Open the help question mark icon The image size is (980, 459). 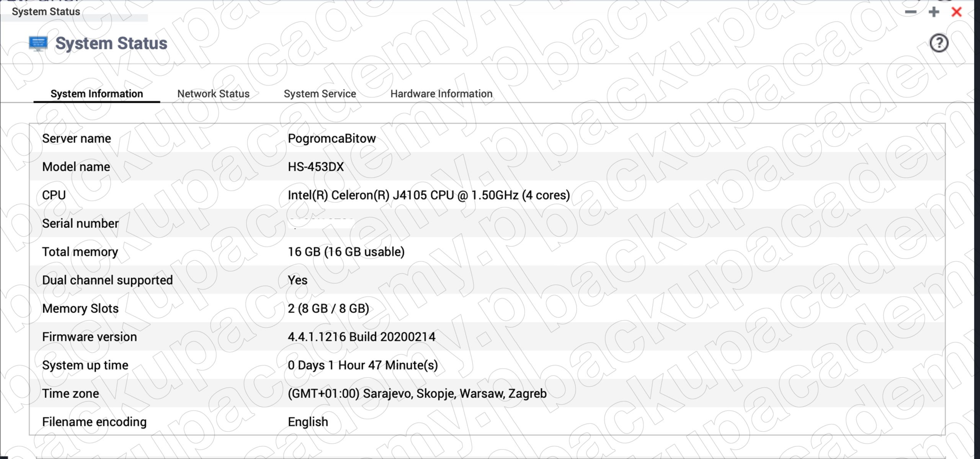939,43
